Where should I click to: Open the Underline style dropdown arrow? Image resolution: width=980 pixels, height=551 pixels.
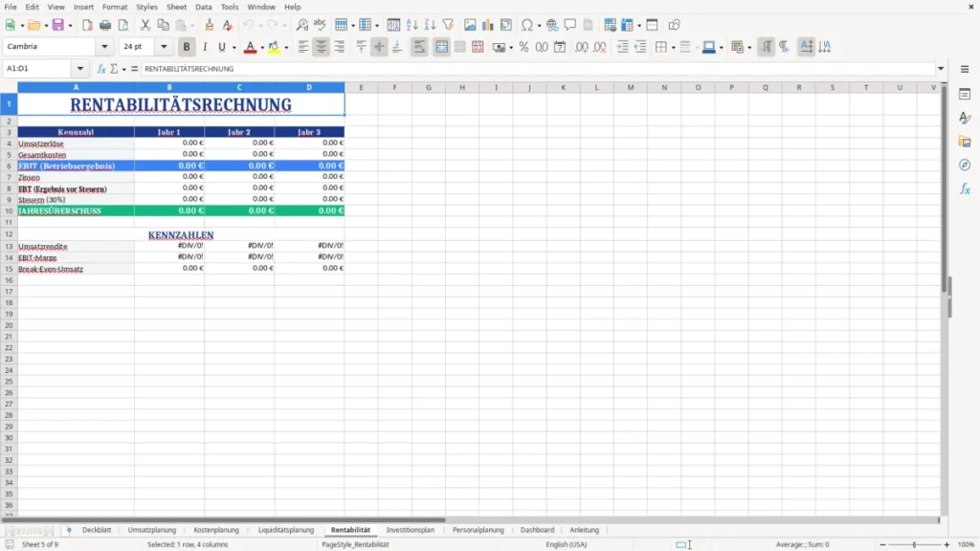(x=234, y=48)
